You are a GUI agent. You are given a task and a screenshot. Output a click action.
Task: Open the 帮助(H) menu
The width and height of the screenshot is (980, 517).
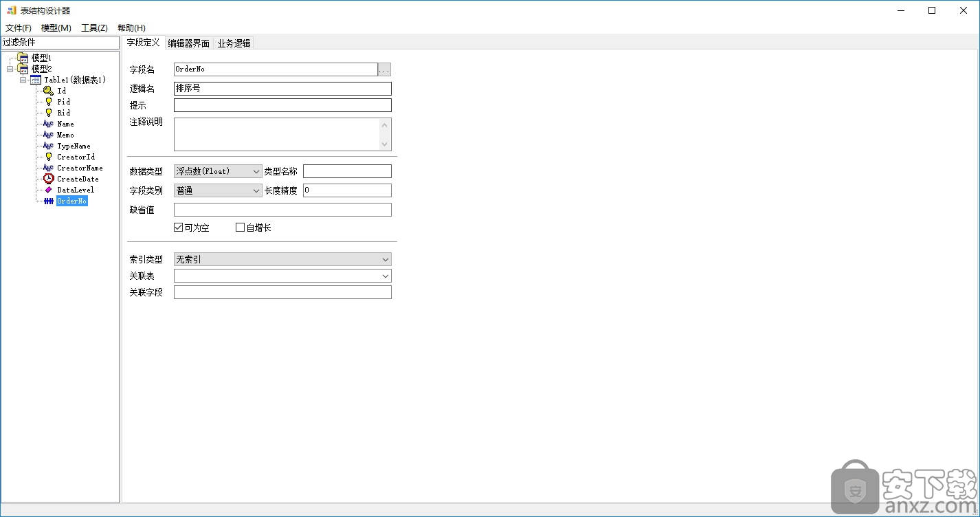tap(131, 28)
